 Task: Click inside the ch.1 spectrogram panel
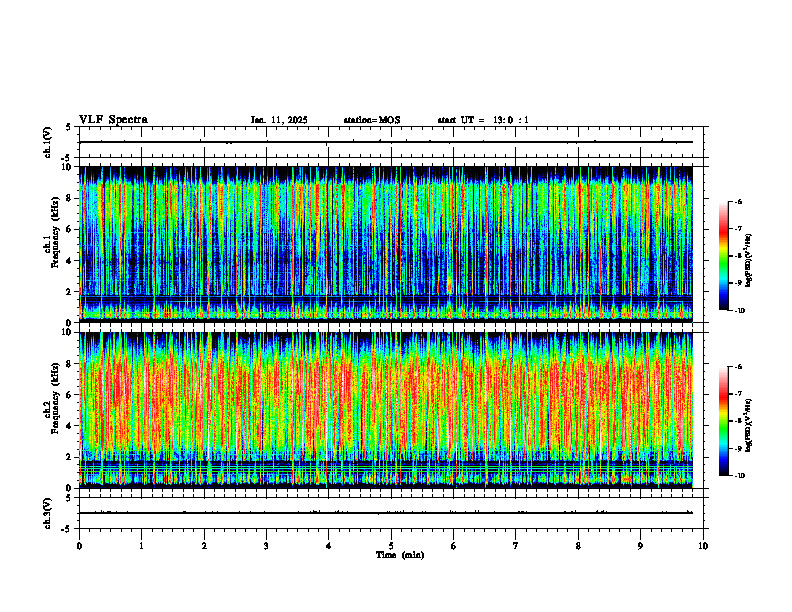(386, 244)
